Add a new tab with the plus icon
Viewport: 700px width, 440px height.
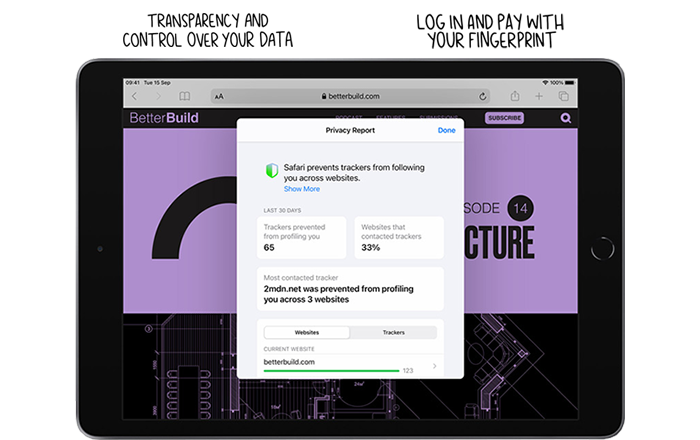pos(539,96)
